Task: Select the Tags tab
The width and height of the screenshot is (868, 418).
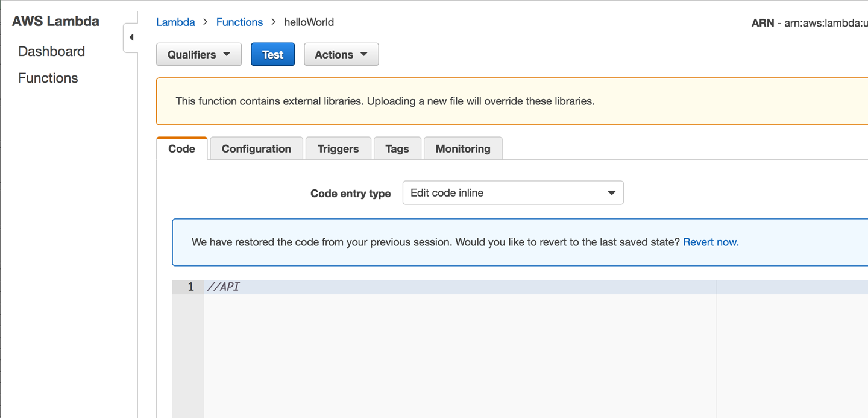Action: coord(397,149)
